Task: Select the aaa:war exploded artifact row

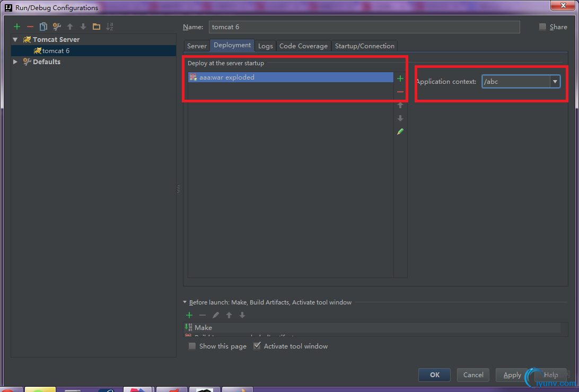Action: [291, 77]
